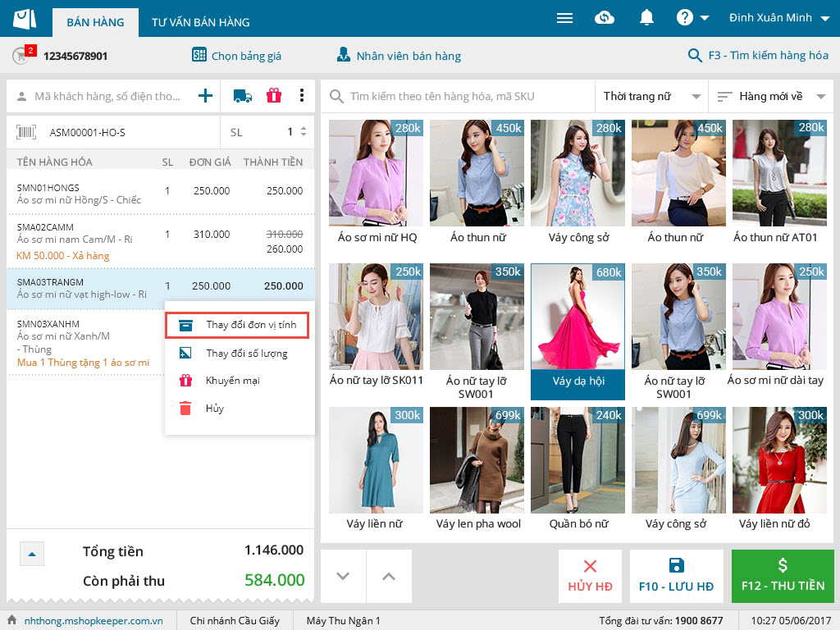840x630 pixels.
Task: Open notifications bell
Action: tap(647, 18)
